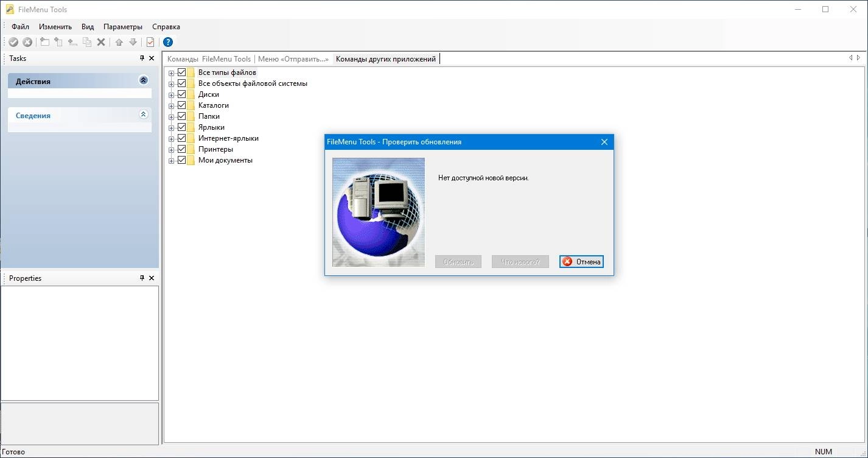Select the Команды других приложений tab
Viewport: 868px width, 458px height.
pos(386,59)
